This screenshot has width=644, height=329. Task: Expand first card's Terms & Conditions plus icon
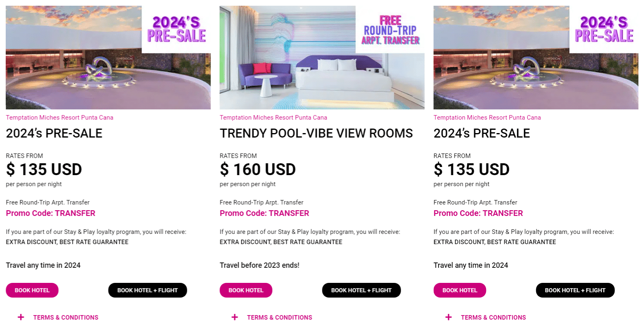[x=21, y=317]
